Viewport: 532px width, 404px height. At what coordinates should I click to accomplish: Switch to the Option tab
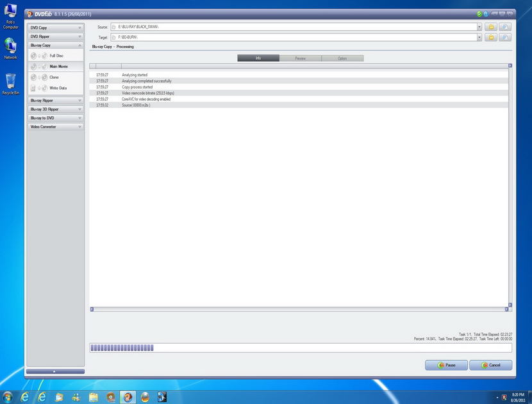point(342,58)
